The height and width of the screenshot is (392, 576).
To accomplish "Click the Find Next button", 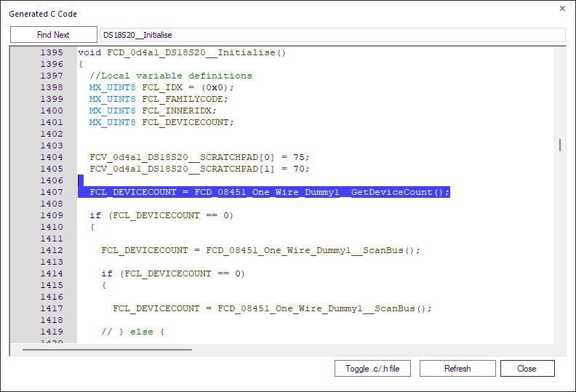I will (x=53, y=35).
